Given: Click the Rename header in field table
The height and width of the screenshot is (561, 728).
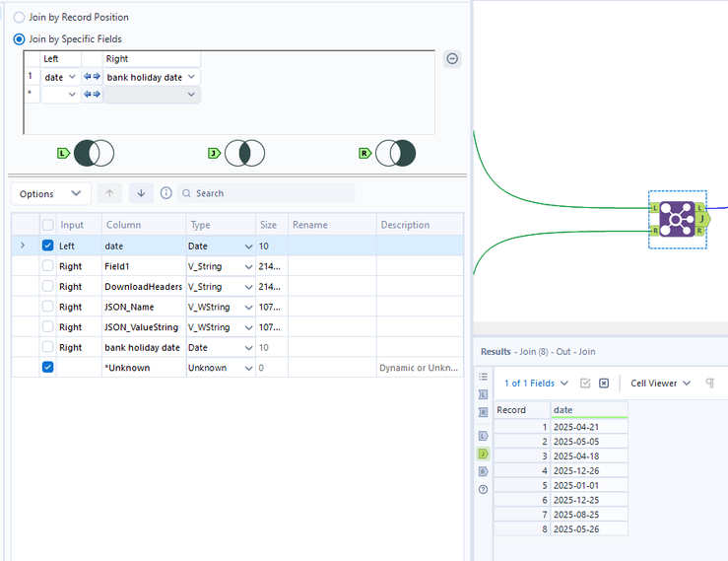Looking at the screenshot, I should pos(332,225).
